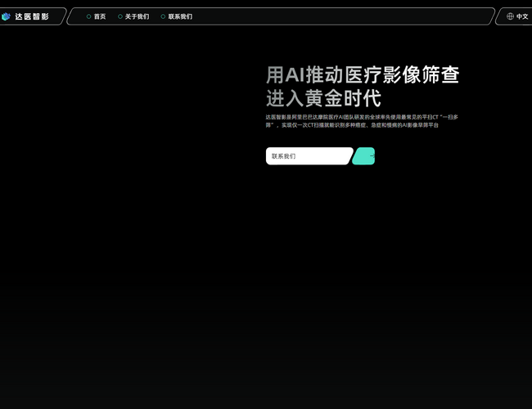
Task: Go to the 关于我们 page
Action: pyautogui.click(x=137, y=16)
